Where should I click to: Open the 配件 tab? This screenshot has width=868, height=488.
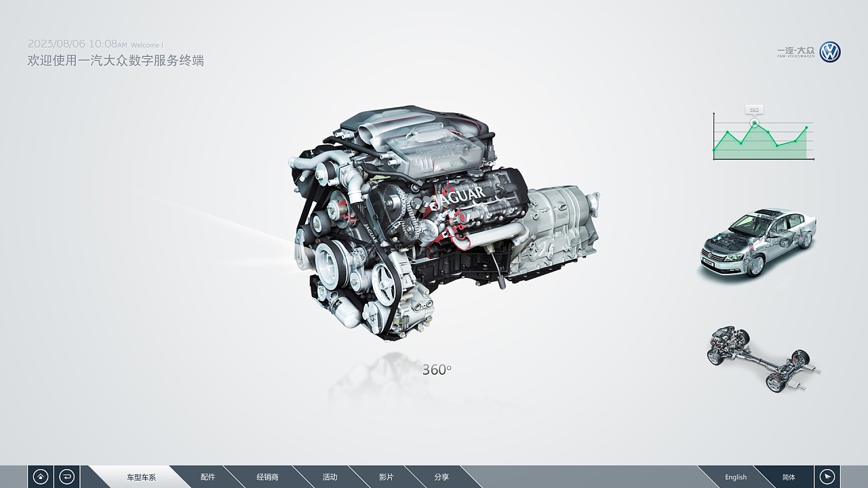click(208, 477)
